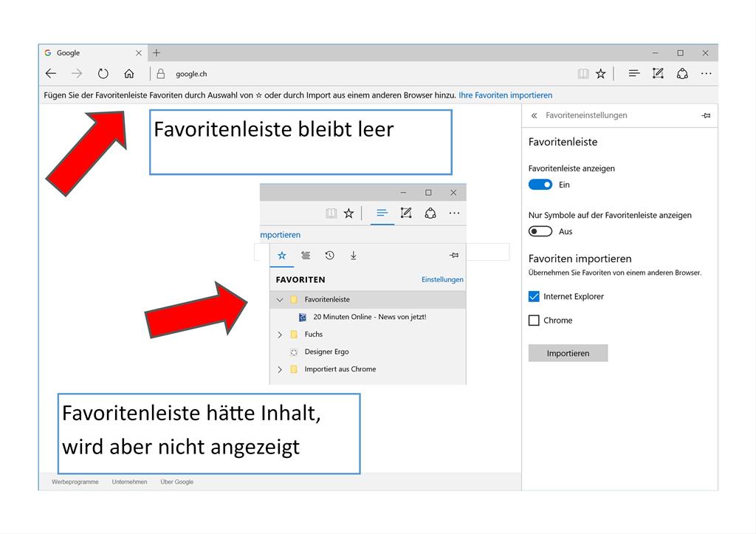This screenshot has height=534, width=756.
Task: Add favorite with star icon in main toolbar
Action: click(x=600, y=73)
